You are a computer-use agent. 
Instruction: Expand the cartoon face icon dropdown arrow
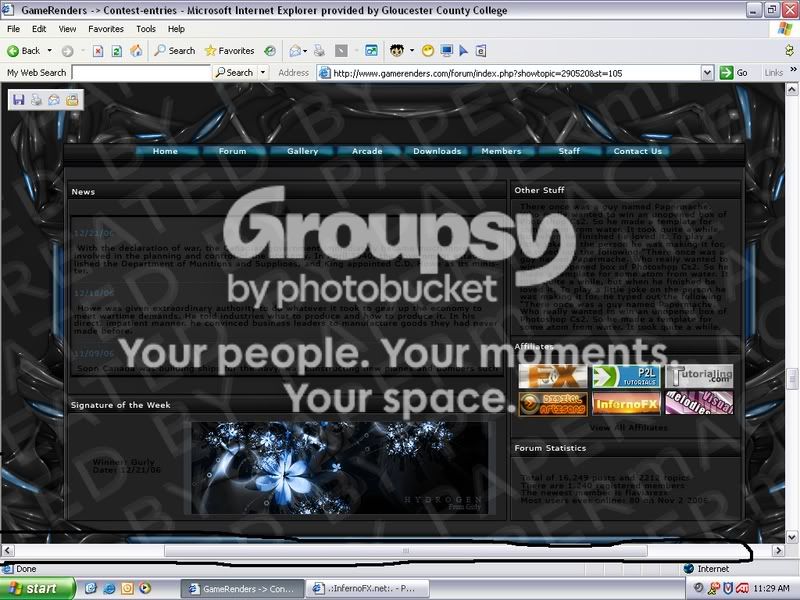411,51
